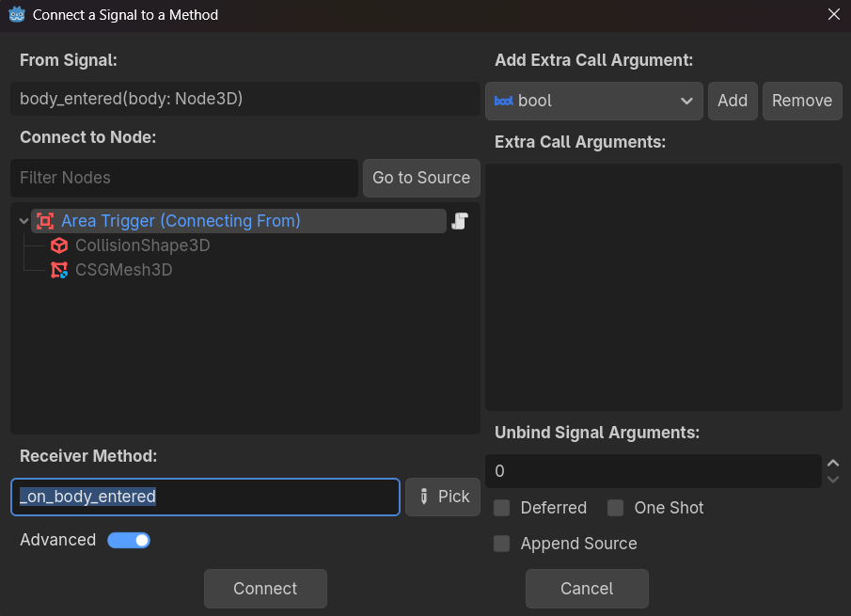Collapse the Area Trigger tree node

[x=24, y=221]
